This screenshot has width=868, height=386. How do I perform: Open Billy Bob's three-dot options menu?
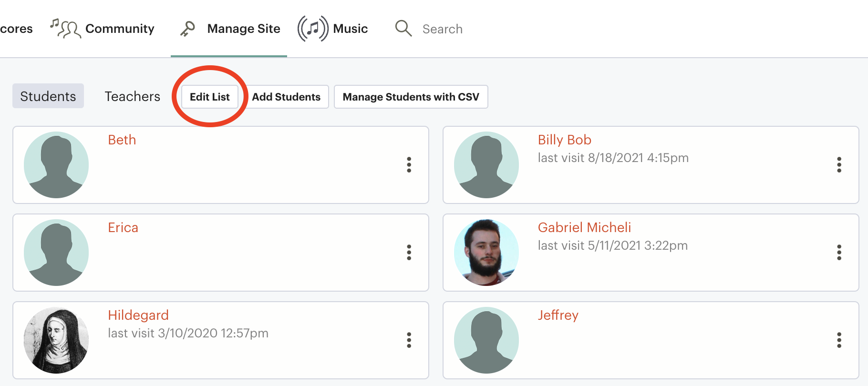(839, 164)
